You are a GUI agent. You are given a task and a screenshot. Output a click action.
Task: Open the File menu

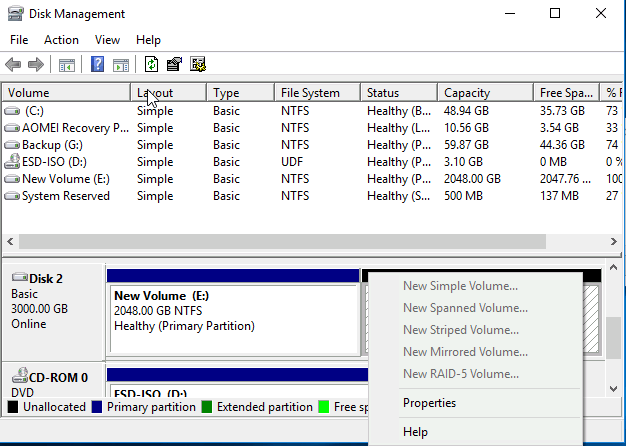click(19, 40)
